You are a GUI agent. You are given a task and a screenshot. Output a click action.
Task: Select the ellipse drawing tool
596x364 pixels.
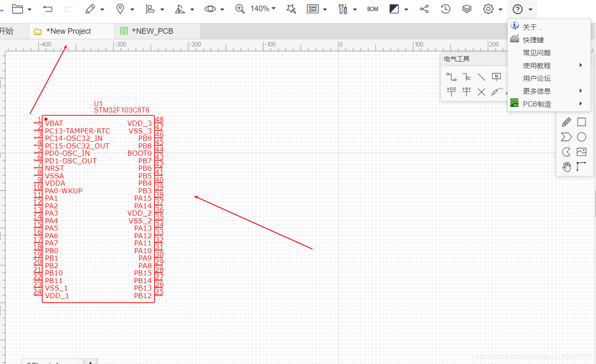point(581,137)
